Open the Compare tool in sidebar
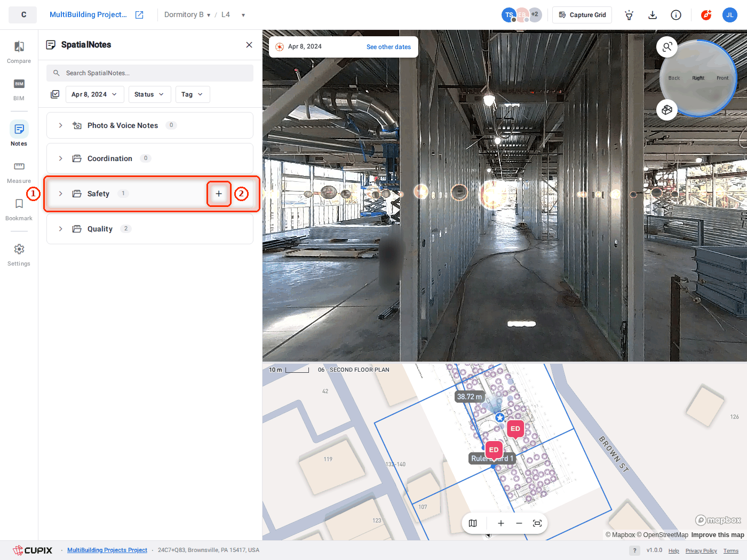Image resolution: width=747 pixels, height=560 pixels. [19, 52]
